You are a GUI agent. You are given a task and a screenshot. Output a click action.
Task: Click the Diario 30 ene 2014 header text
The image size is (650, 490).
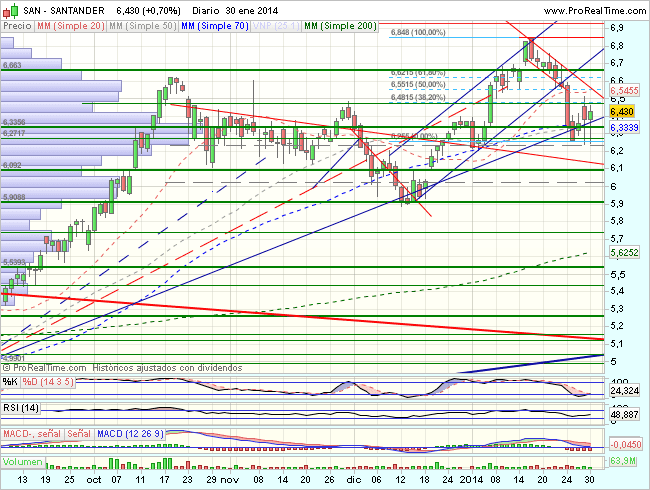235,11
